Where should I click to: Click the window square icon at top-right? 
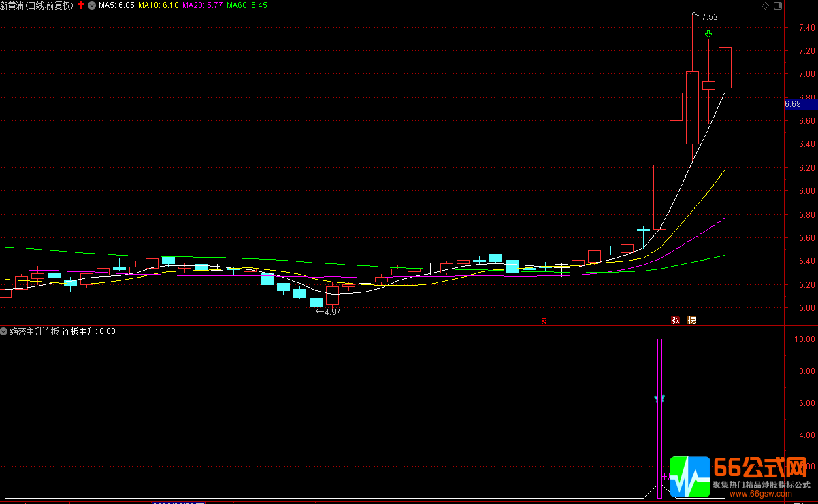click(779, 5)
